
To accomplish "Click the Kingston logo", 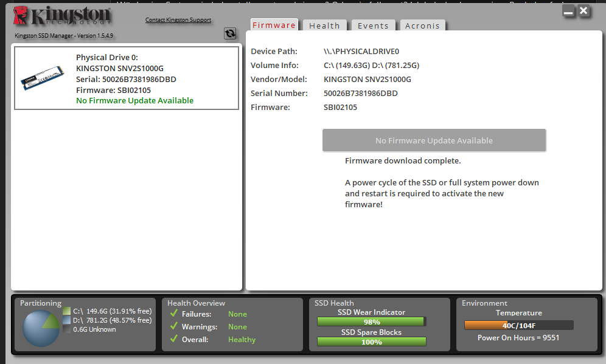I will coord(62,16).
